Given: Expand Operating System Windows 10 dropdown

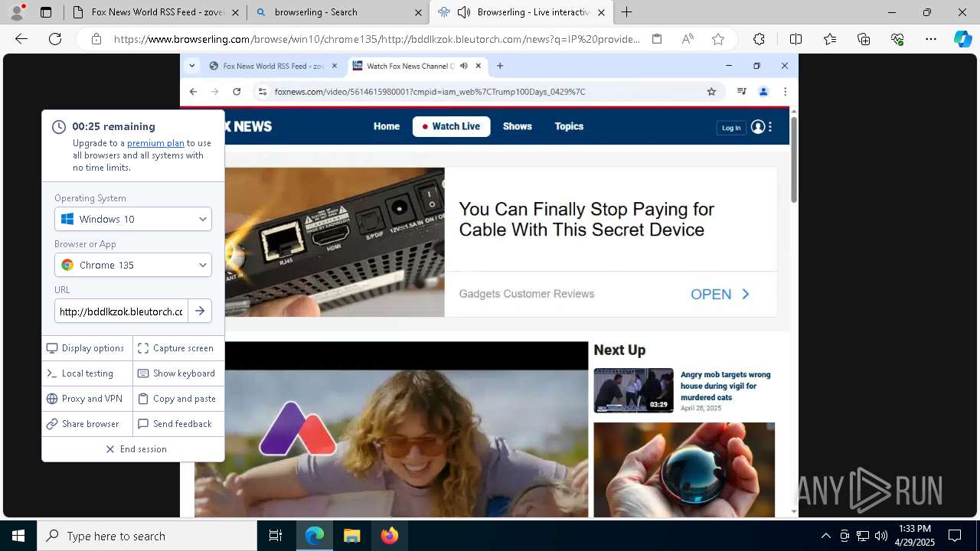Looking at the screenshot, I should pos(133,219).
